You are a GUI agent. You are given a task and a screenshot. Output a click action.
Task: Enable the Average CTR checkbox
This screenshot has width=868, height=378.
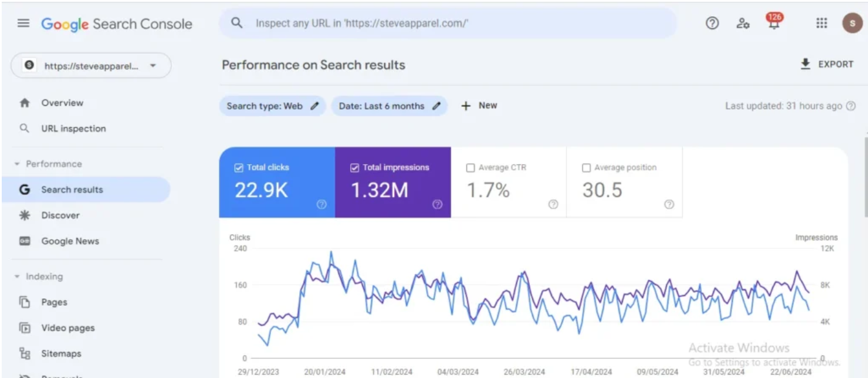[x=470, y=168]
